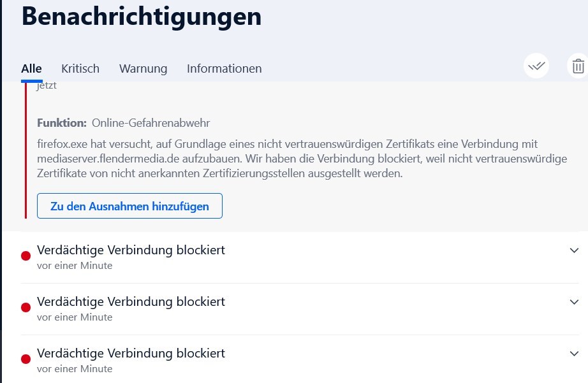
Task: Click red dot of last notification
Action: [x=26, y=359]
